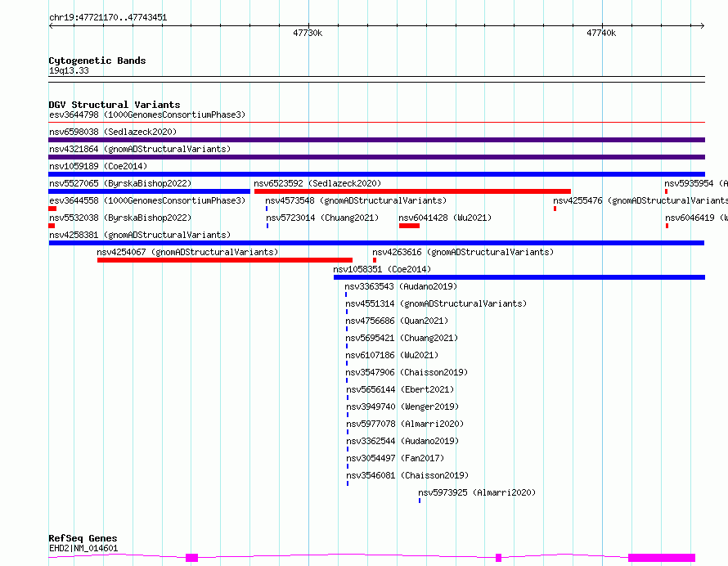Click the Cytogenetic Bands track title

[x=97, y=61]
